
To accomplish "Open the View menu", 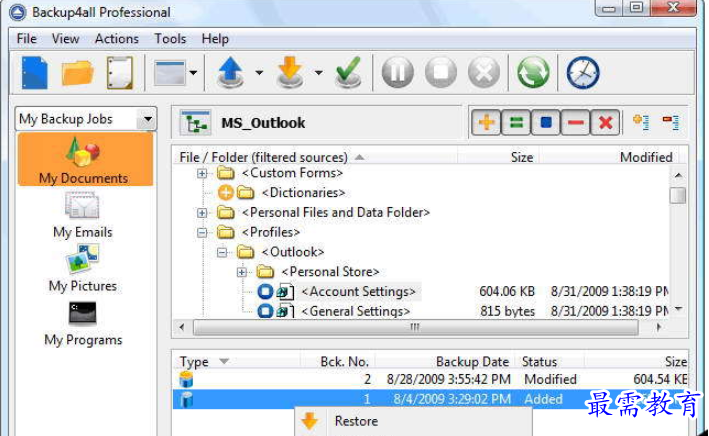I will pos(66,39).
